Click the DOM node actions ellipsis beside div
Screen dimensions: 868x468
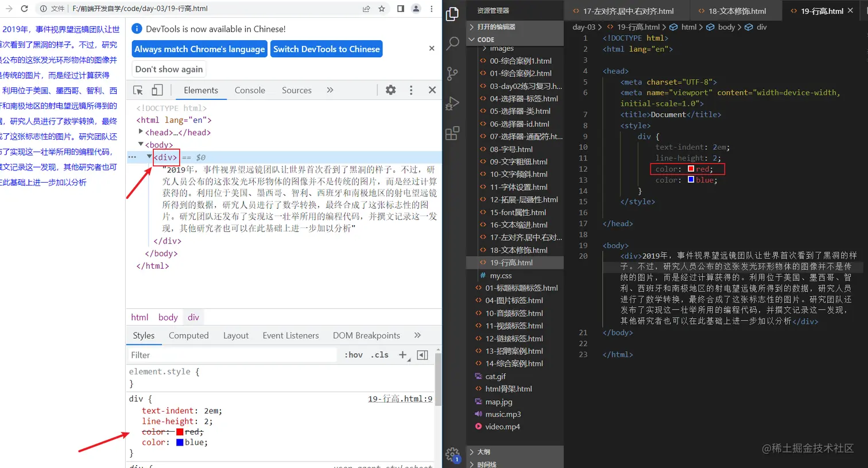[132, 157]
